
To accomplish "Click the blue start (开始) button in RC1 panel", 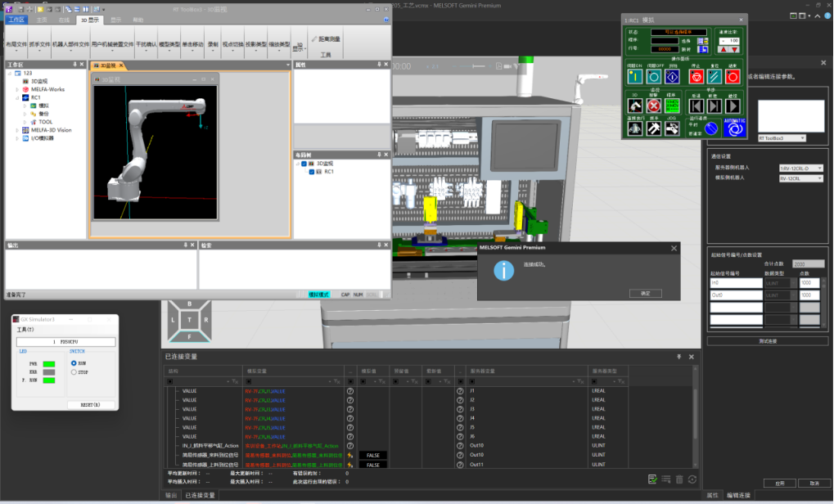I will point(672,77).
